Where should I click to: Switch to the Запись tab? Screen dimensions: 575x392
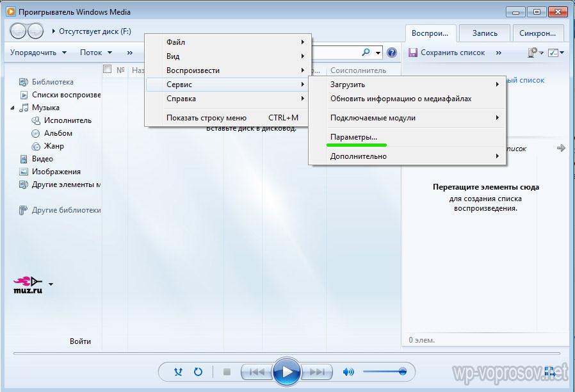point(485,33)
